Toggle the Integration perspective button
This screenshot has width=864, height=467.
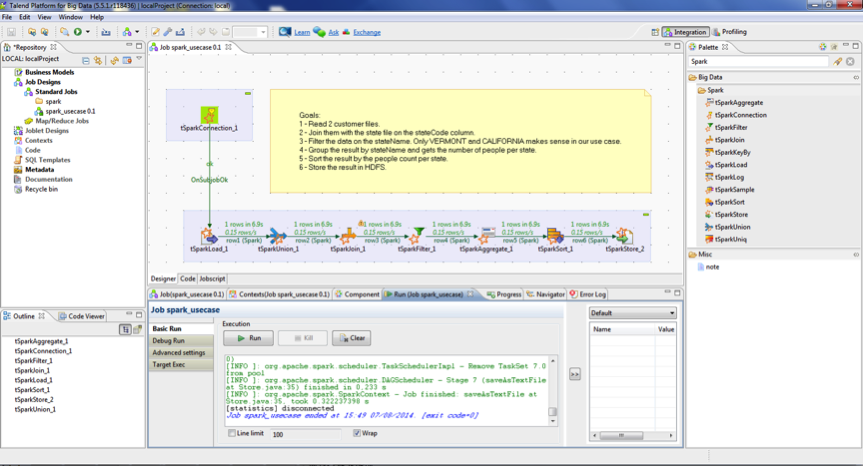(x=685, y=32)
